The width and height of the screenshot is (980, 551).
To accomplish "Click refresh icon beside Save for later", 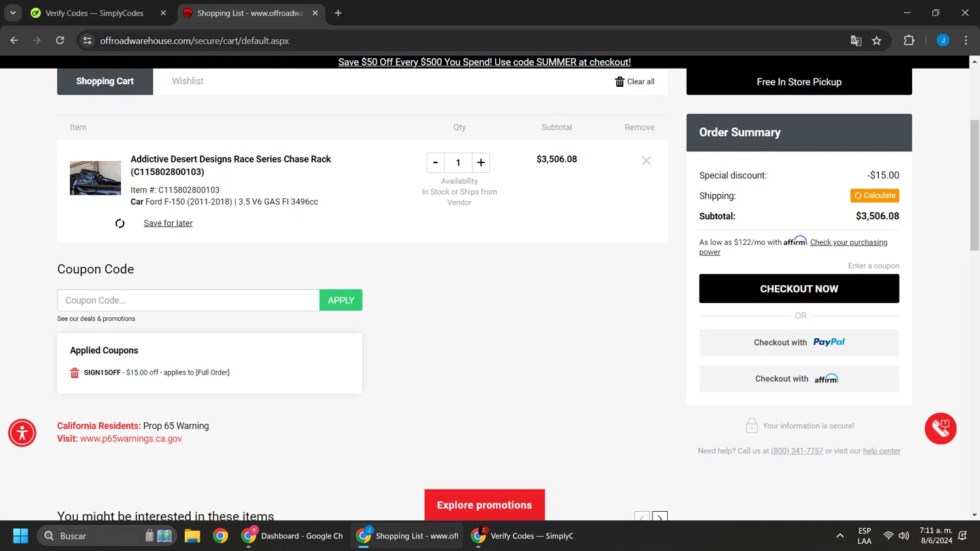I will (x=120, y=223).
